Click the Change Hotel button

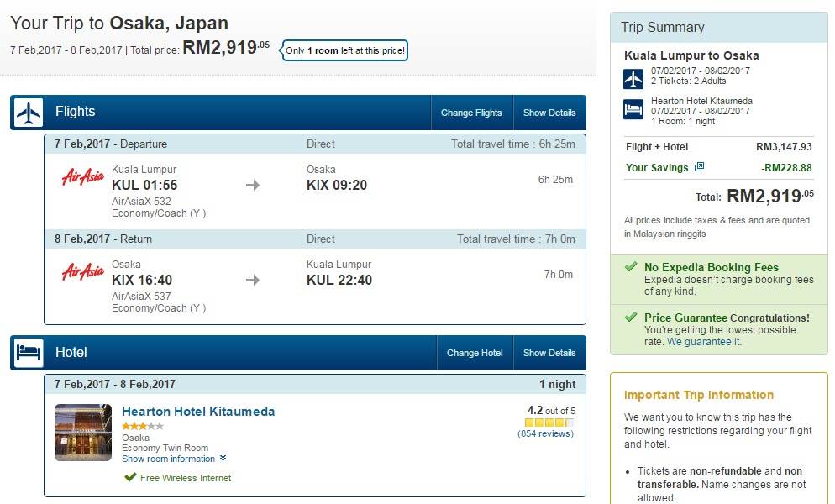(475, 353)
